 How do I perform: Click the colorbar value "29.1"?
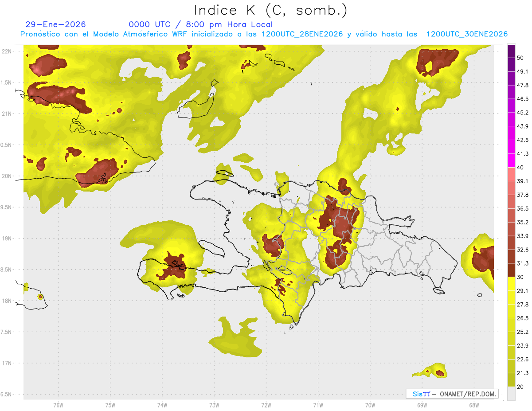[x=523, y=291]
